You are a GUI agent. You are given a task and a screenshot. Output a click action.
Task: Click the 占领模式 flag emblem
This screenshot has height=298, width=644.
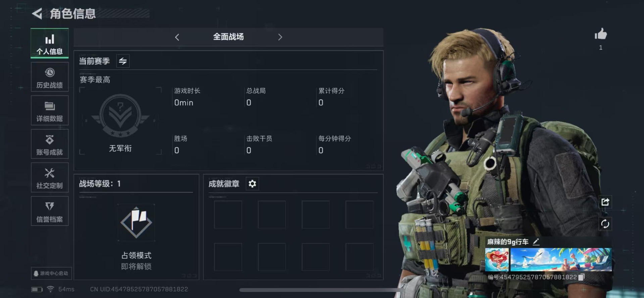tap(136, 222)
